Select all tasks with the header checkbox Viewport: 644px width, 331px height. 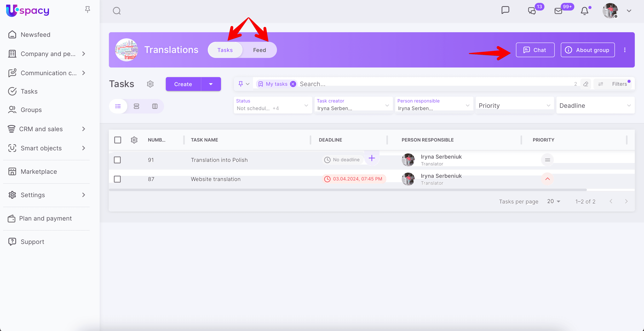[x=117, y=140]
